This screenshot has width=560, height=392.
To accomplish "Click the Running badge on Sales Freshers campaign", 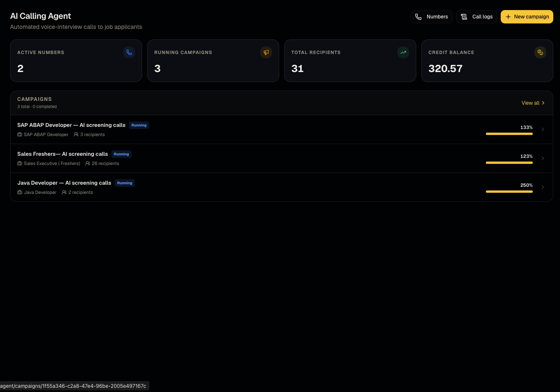I will 122,154.
